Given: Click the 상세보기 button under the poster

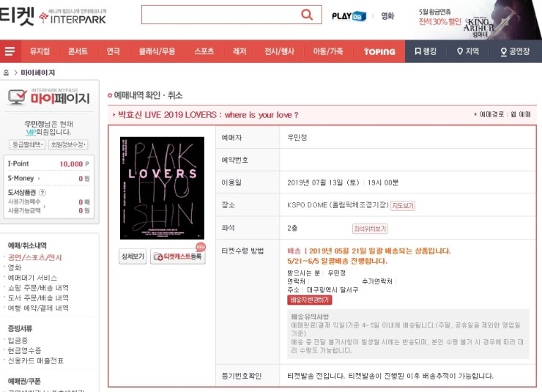Looking at the screenshot, I should point(133,256).
